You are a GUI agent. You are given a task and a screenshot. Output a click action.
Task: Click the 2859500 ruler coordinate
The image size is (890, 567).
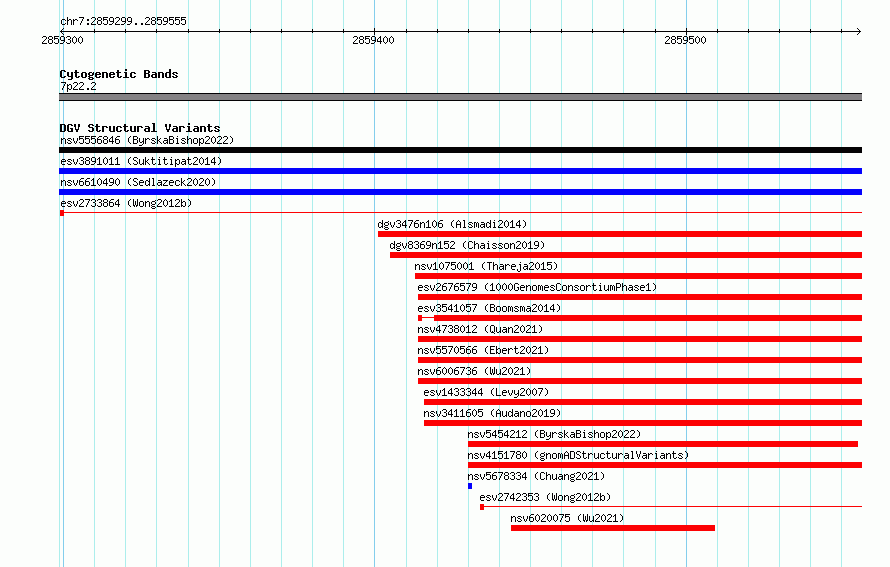pyautogui.click(x=685, y=40)
